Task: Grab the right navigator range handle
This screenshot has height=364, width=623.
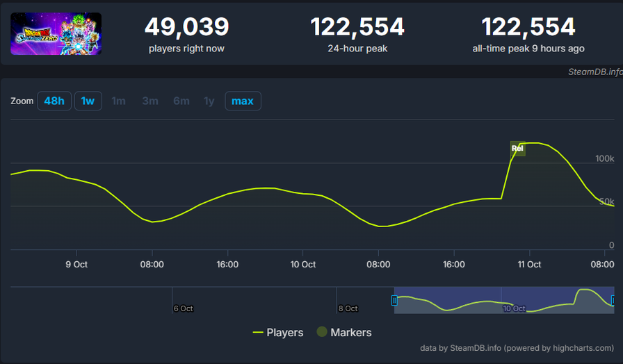Action: pos(613,300)
